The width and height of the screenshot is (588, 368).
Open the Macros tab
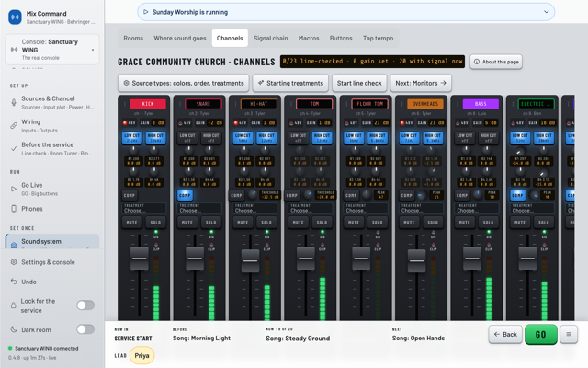click(x=309, y=38)
